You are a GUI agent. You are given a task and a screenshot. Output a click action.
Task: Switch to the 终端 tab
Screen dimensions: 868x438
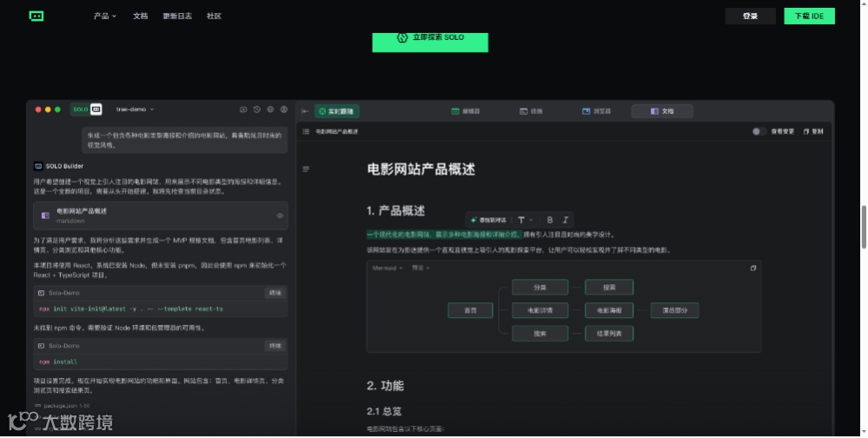531,111
